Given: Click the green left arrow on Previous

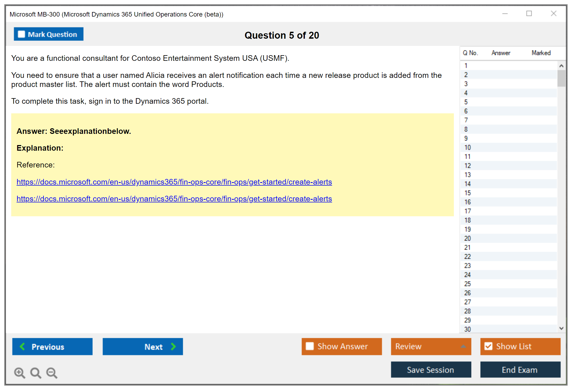Looking at the screenshot, I should point(22,346).
